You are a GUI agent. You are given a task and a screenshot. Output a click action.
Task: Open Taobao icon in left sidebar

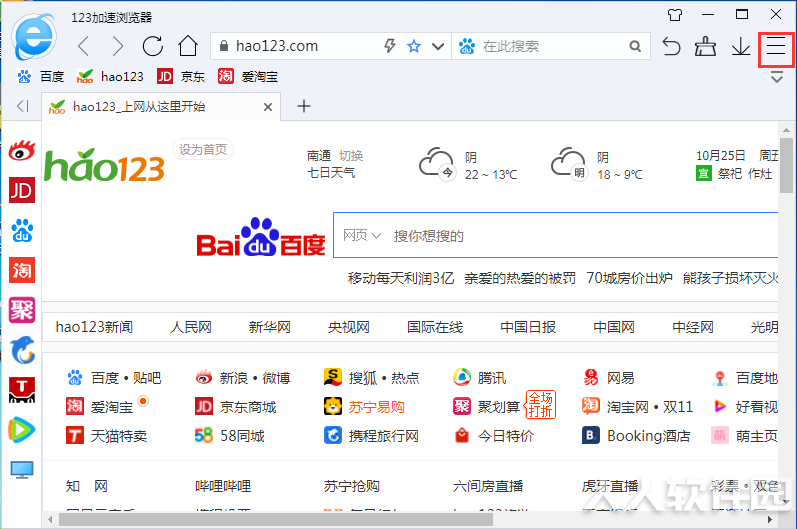[x=22, y=270]
